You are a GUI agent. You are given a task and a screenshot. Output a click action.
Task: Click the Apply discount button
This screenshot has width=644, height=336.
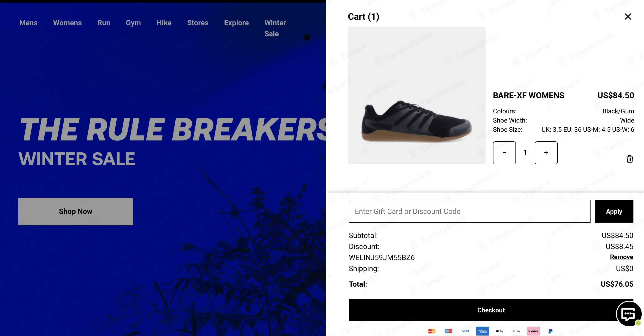coord(614,212)
